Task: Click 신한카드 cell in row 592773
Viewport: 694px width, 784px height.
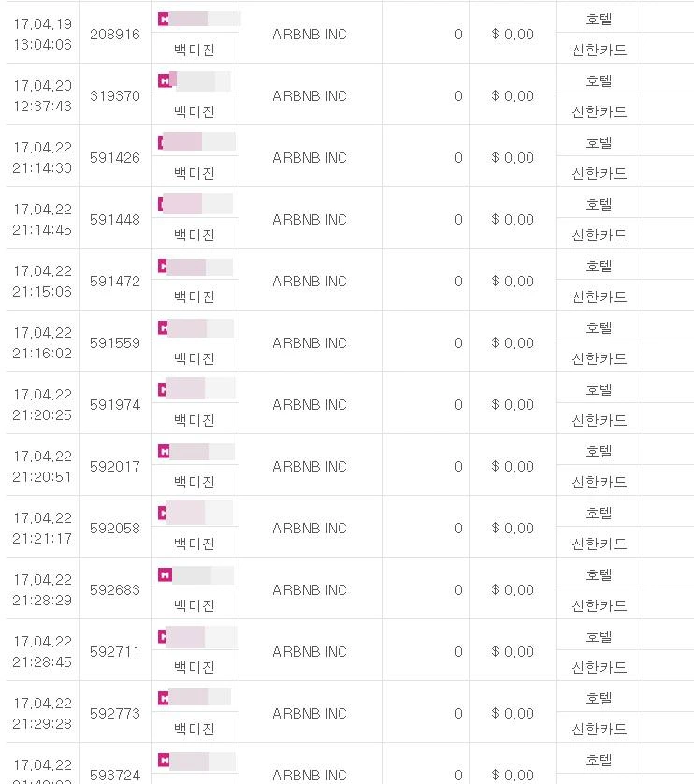Action: (x=599, y=729)
